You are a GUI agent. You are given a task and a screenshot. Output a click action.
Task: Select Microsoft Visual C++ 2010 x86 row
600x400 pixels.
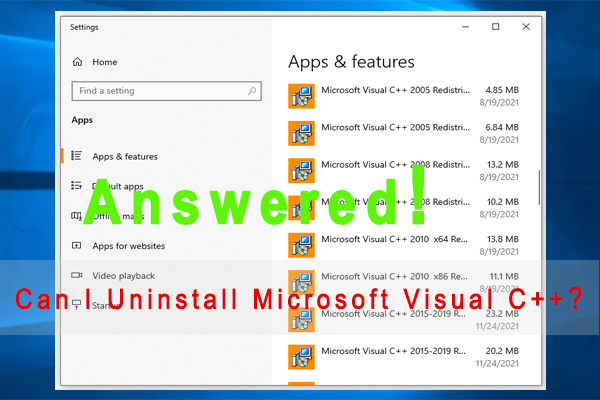pyautogui.click(x=404, y=282)
